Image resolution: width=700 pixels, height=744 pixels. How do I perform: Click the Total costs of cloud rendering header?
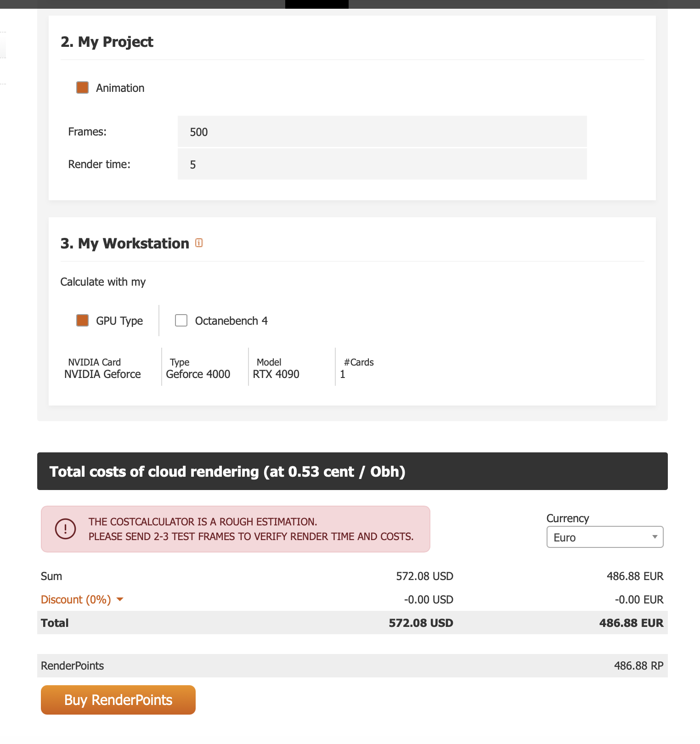(x=227, y=471)
